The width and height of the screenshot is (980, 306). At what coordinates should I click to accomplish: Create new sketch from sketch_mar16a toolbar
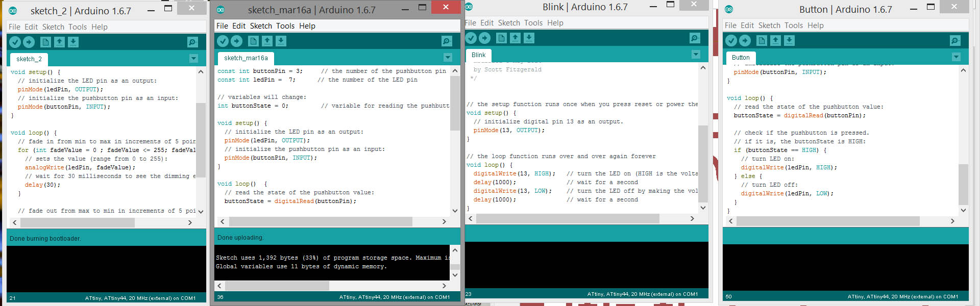[254, 41]
